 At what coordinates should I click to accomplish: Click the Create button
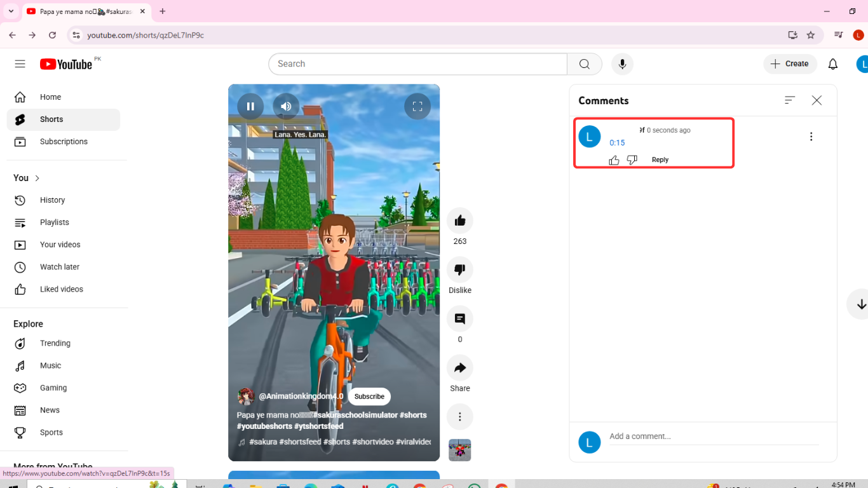click(790, 64)
